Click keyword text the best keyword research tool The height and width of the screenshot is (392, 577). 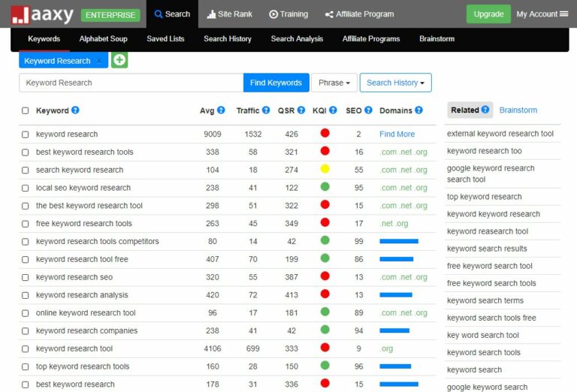coord(89,206)
